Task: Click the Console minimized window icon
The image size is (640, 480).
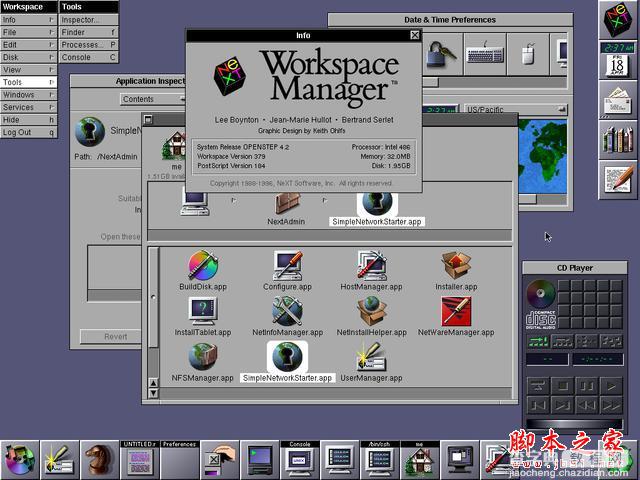Action: [300, 460]
